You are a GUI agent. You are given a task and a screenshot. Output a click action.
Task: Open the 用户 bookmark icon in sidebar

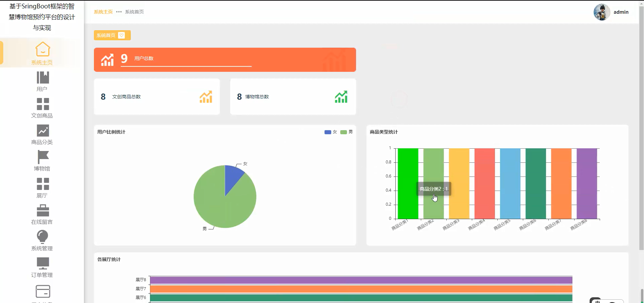coord(43,78)
